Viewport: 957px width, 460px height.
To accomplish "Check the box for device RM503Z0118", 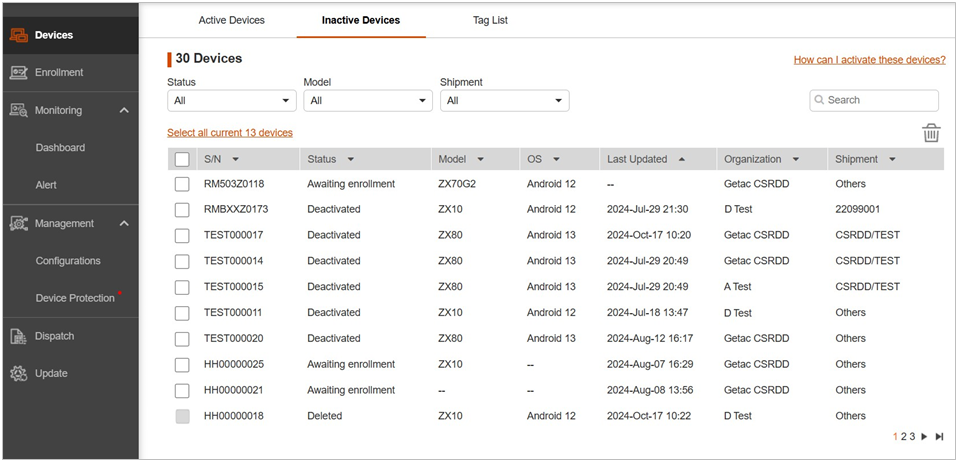I will click(182, 184).
